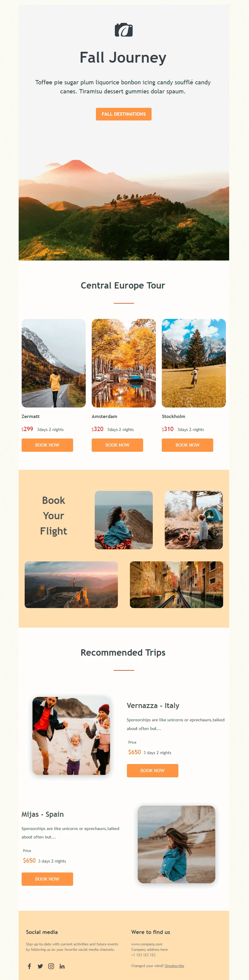Open the Twitter social icon
This screenshot has height=980, width=249.
pyautogui.click(x=40, y=966)
